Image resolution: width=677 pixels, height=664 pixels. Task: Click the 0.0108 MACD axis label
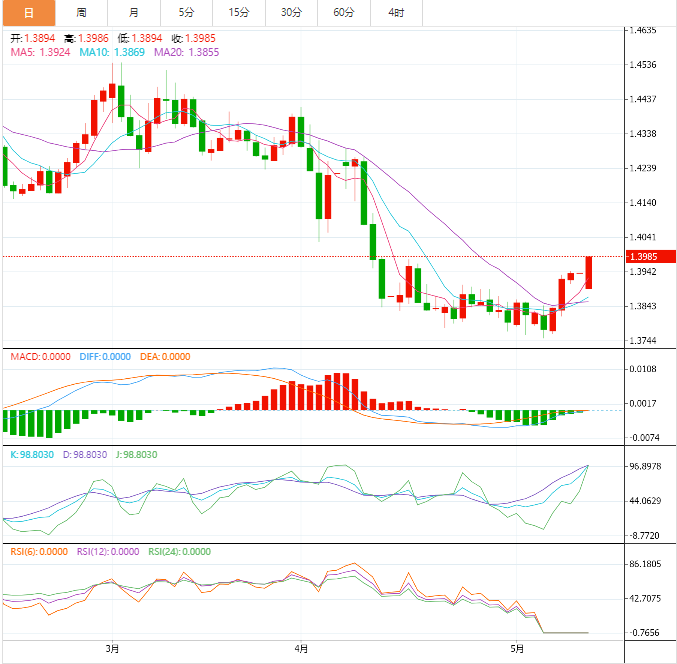coord(643,369)
